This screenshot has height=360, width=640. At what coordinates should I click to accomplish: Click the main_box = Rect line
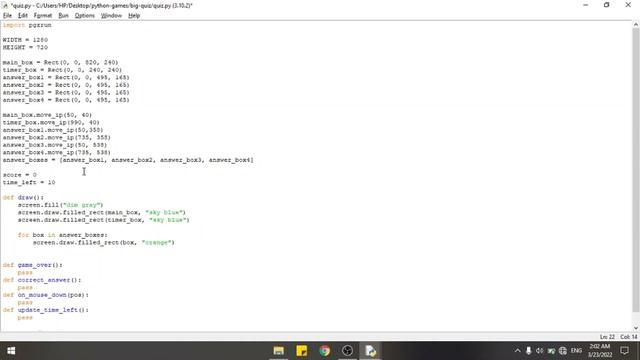pyautogui.click(x=60, y=62)
